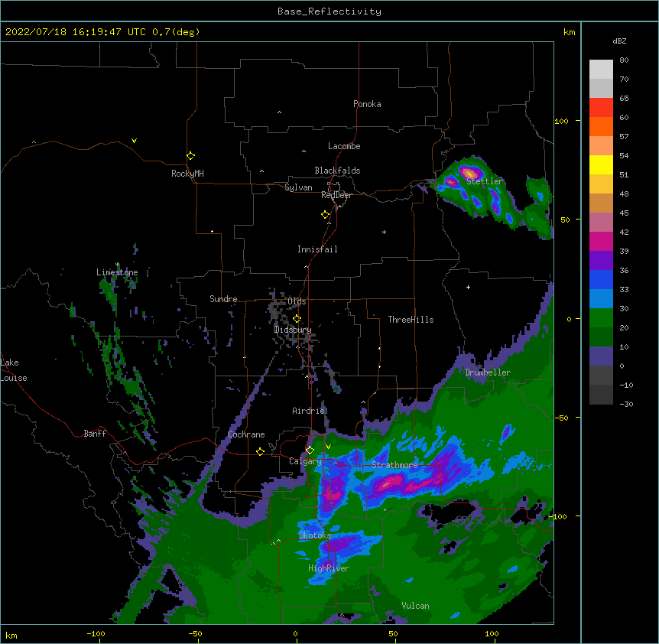This screenshot has height=644, width=659.
Task: Click the Stettler city label
Action: pyautogui.click(x=485, y=181)
